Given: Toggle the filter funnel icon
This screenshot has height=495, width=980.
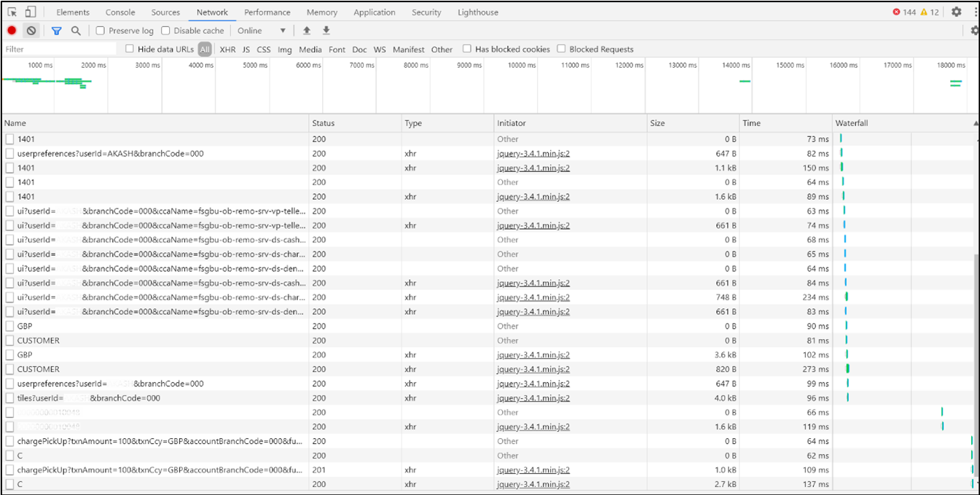Looking at the screenshot, I should pos(57,31).
